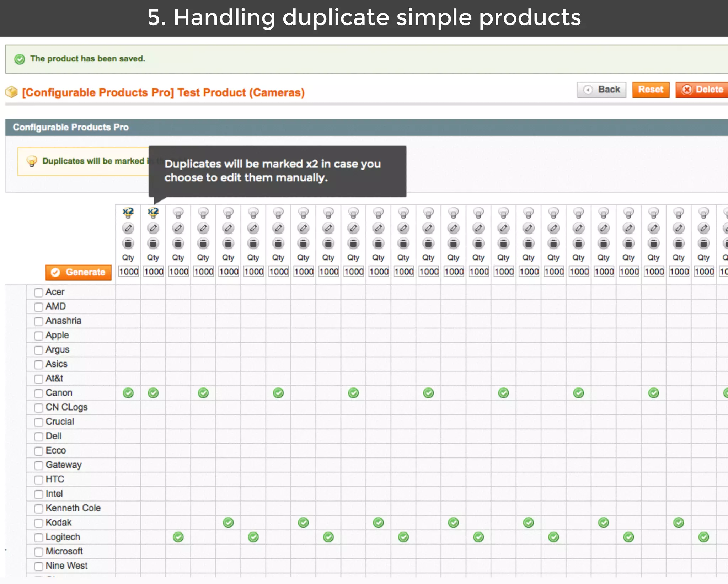Image resolution: width=728 pixels, height=584 pixels.
Task: Click the pencil edit icon under second x2 marker
Action: 153,228
